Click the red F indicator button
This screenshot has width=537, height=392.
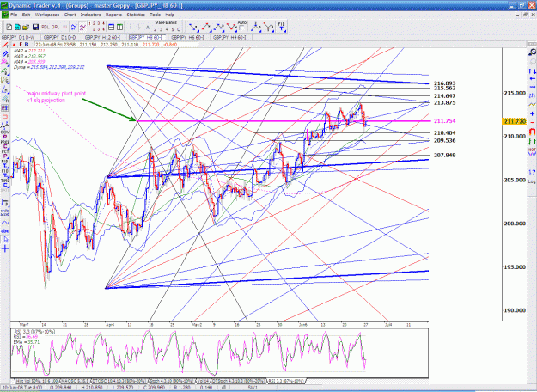click(21, 44)
